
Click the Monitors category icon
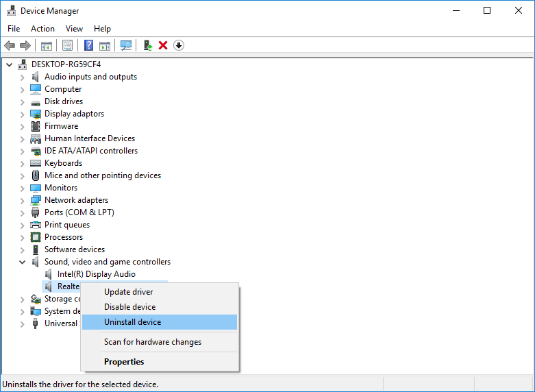pos(36,188)
